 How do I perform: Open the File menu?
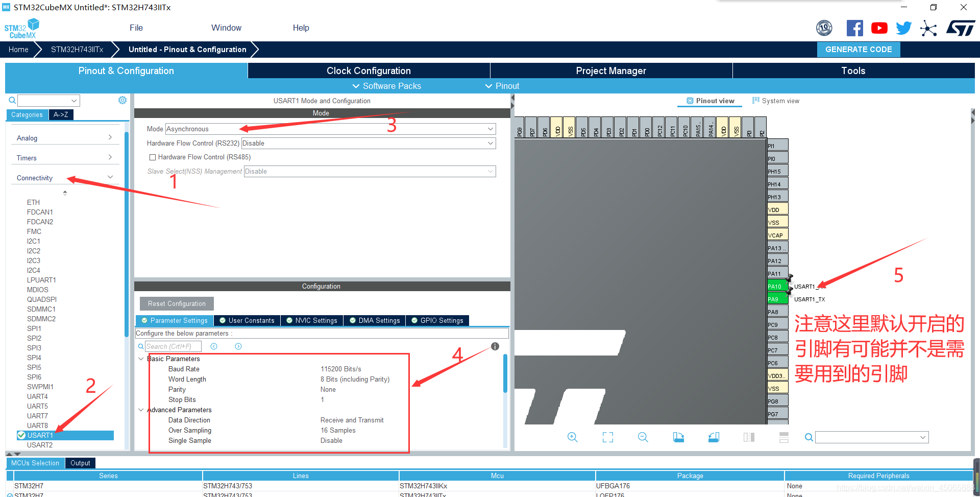(x=136, y=28)
